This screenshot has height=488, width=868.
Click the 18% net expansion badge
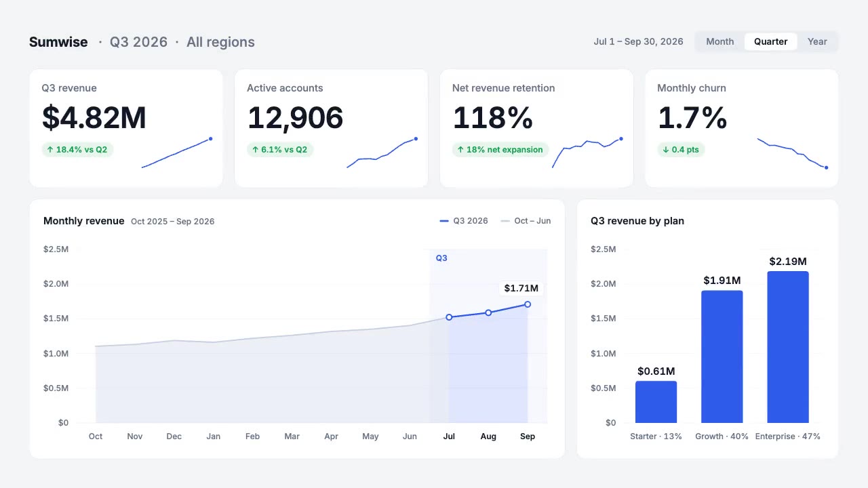[x=500, y=150]
